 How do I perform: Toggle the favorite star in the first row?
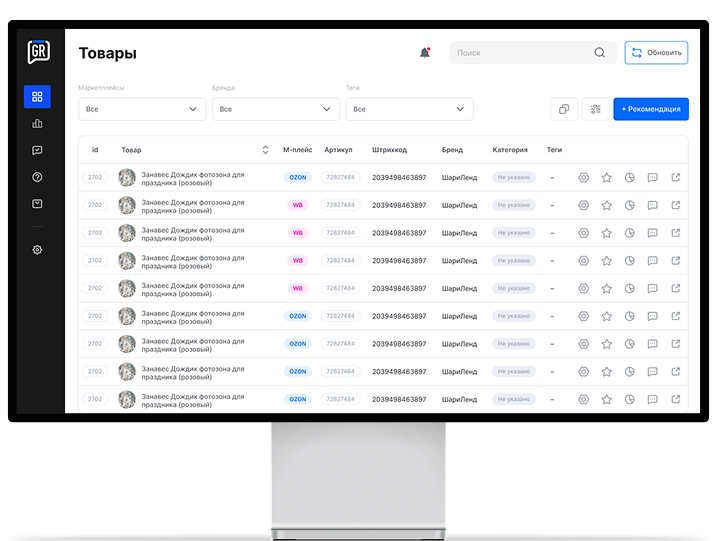(x=606, y=177)
